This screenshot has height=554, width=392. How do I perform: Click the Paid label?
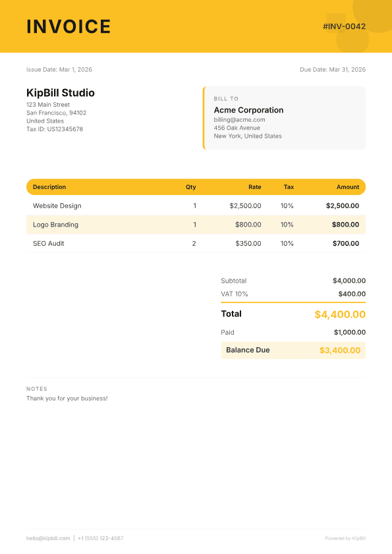[x=228, y=333]
